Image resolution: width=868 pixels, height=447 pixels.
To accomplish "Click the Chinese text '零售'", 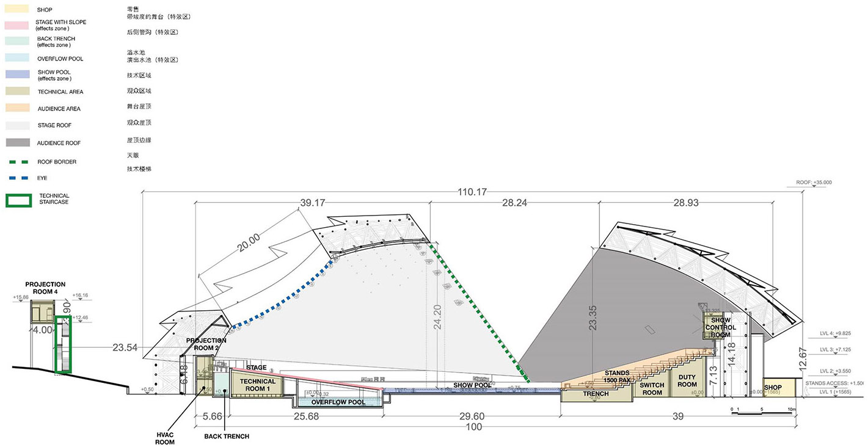I will [133, 10].
